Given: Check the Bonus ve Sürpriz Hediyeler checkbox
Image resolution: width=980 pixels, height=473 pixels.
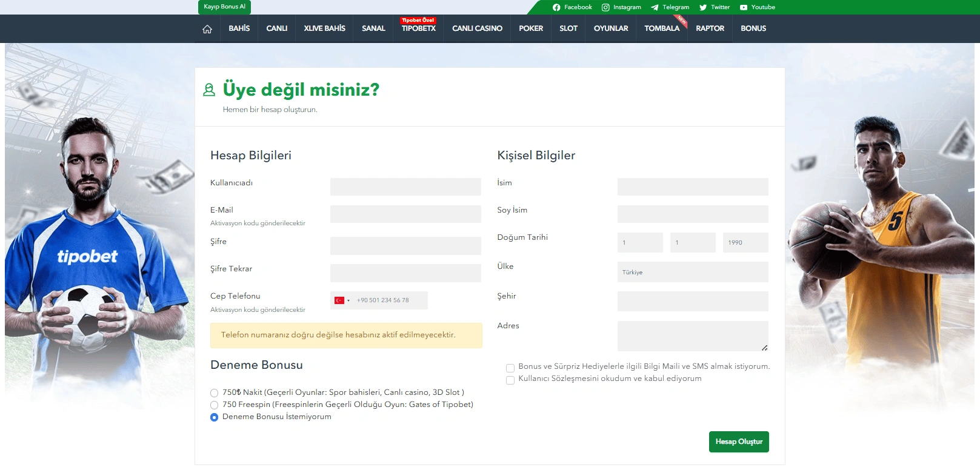Looking at the screenshot, I should coord(510,368).
